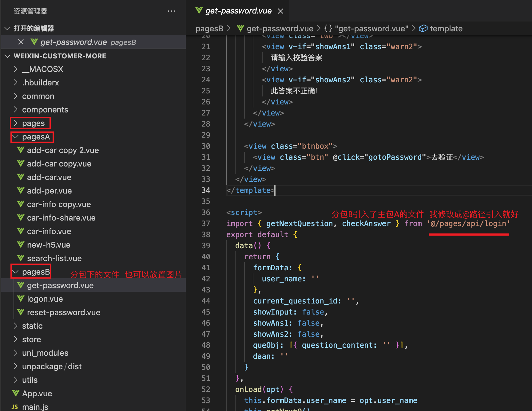Click Vue icon in the editor tab

pos(199,11)
